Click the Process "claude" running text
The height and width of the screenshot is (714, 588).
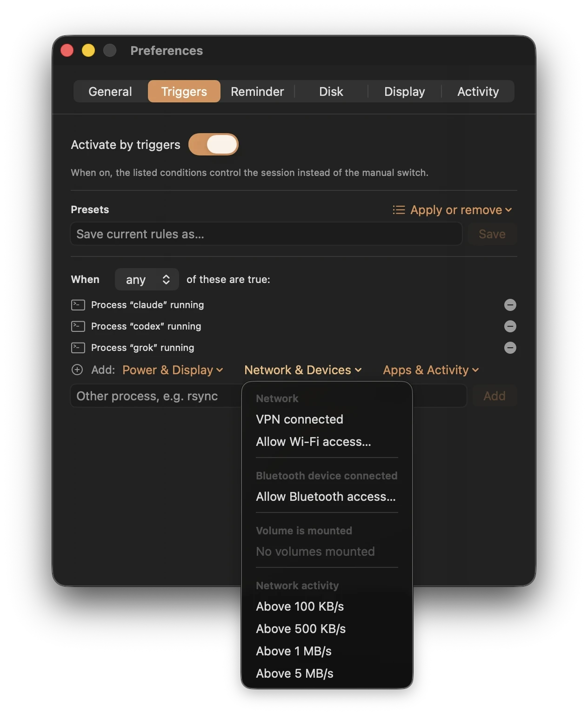pyautogui.click(x=147, y=305)
